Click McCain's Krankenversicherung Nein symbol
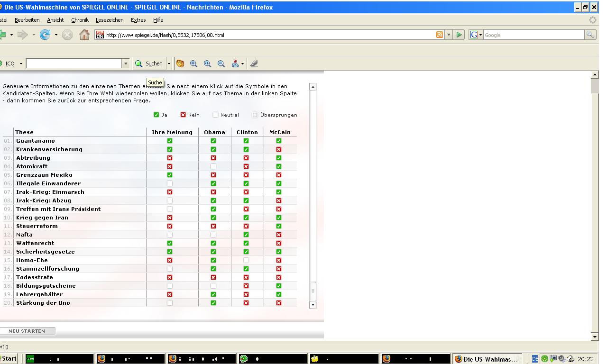 point(279,149)
